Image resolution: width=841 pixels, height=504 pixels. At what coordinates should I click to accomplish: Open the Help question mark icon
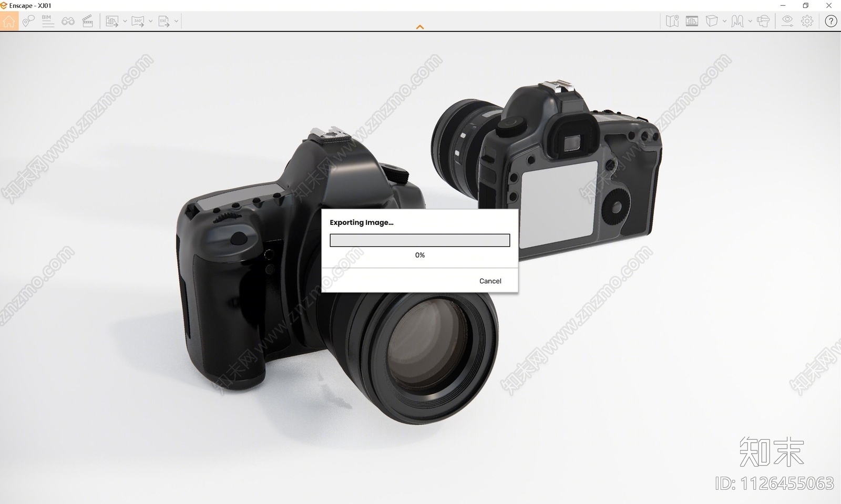pyautogui.click(x=831, y=21)
